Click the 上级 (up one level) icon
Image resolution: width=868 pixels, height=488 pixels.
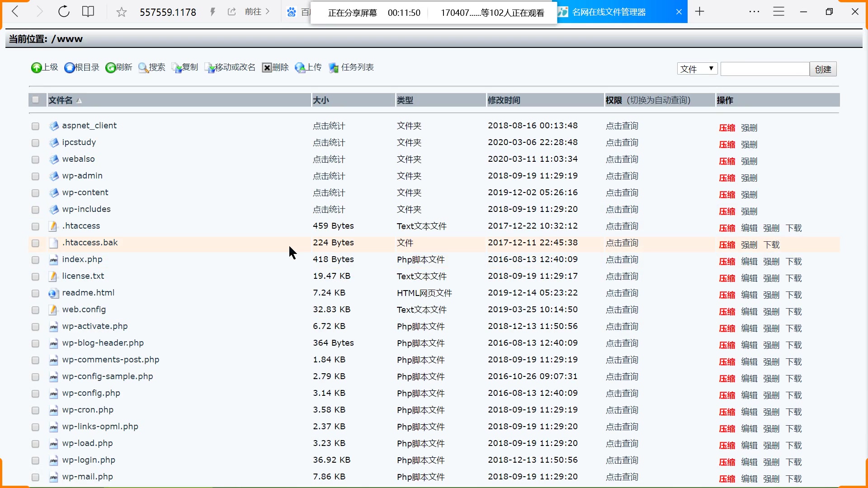pyautogui.click(x=37, y=68)
